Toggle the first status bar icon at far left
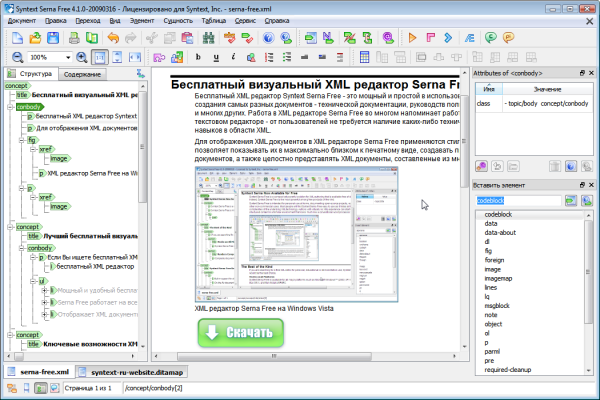The width and height of the screenshot is (600, 400). 12,388
